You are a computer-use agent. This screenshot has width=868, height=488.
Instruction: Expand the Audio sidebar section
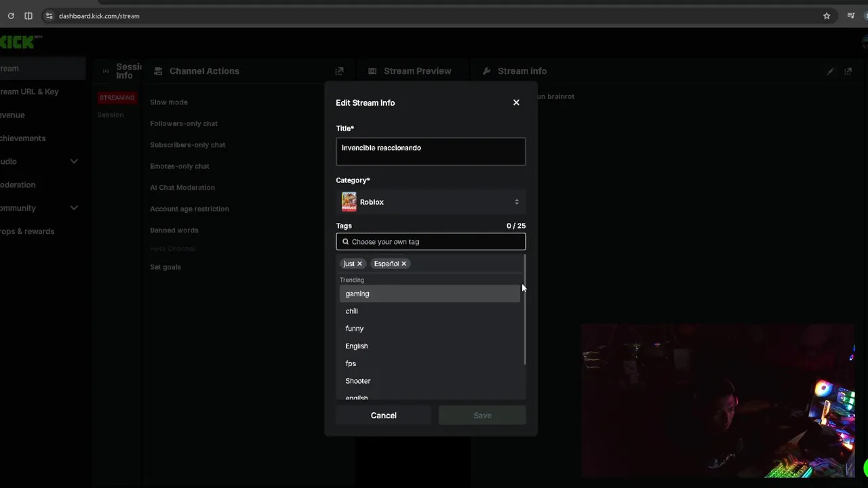[74, 161]
